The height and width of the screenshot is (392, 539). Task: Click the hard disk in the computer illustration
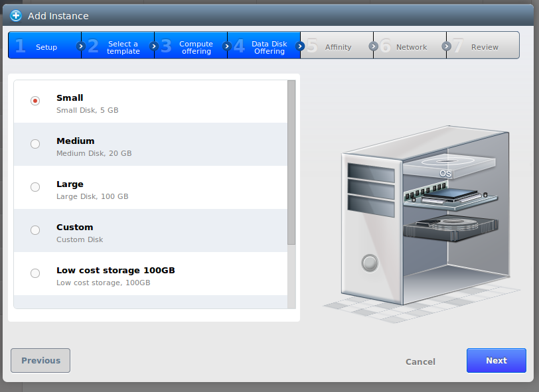(451, 228)
